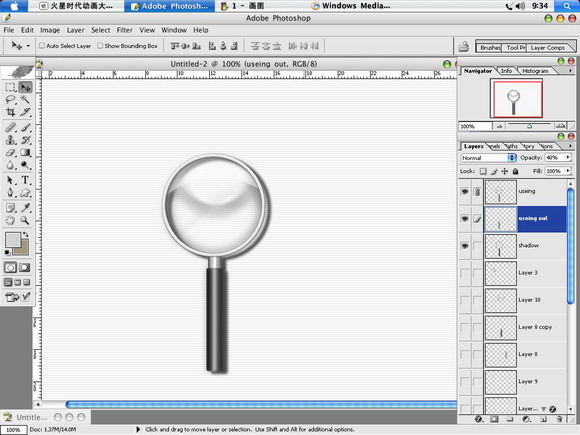Hide the useing out layer
580x435 pixels.
point(465,219)
